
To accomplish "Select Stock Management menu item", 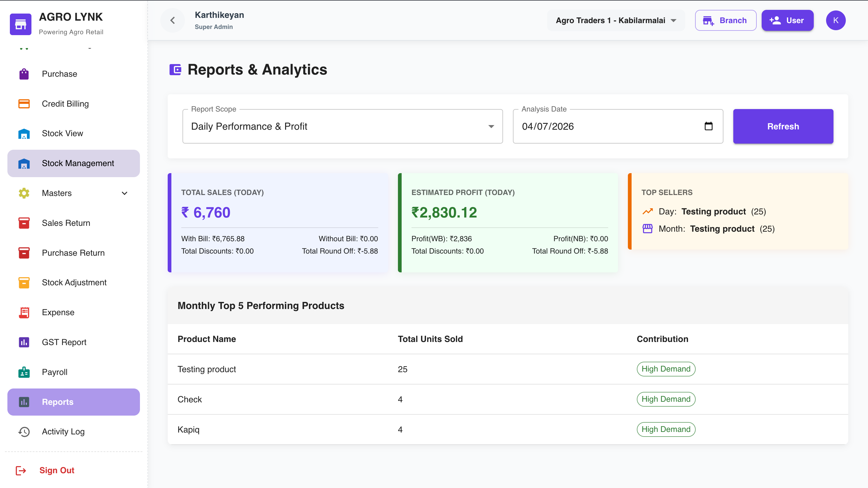I will 74,164.
